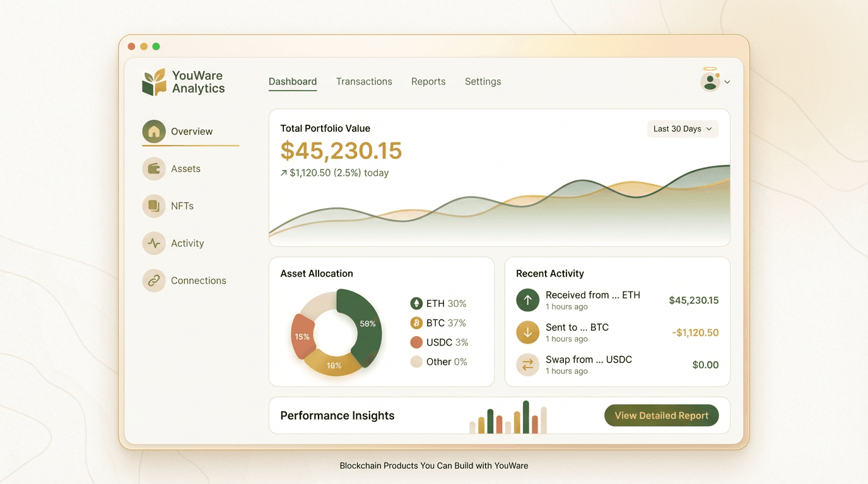The image size is (868, 484).
Task: Open the Reports tab
Action: 428,82
